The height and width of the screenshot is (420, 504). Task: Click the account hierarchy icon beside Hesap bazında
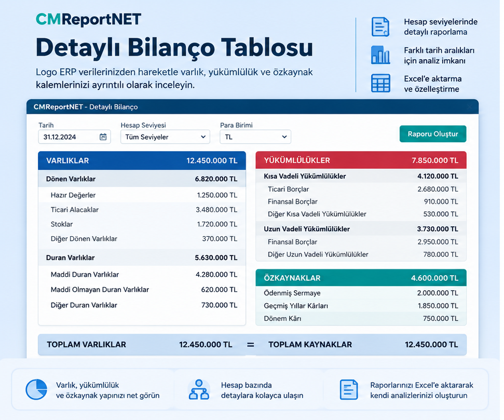[199, 389]
